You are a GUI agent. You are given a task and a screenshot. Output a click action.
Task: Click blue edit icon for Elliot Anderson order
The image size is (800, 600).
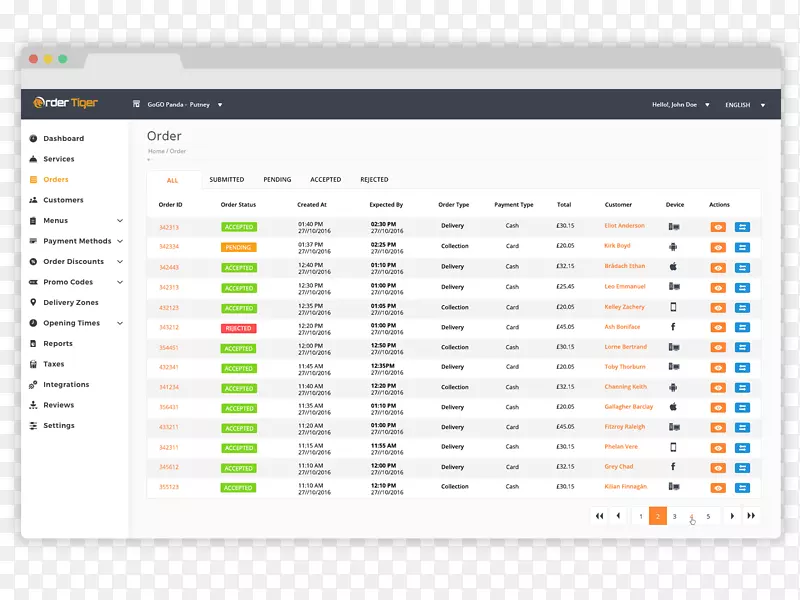pyautogui.click(x=742, y=227)
